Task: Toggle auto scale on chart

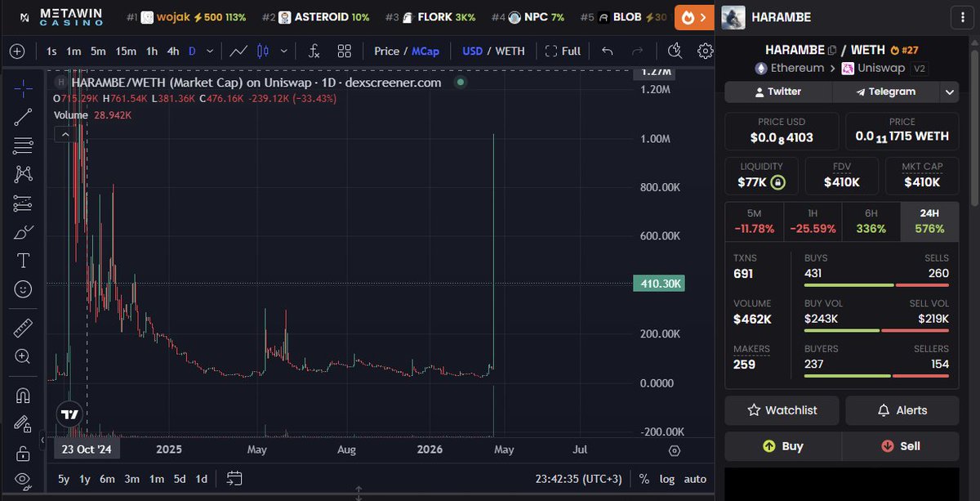Action: click(x=695, y=479)
